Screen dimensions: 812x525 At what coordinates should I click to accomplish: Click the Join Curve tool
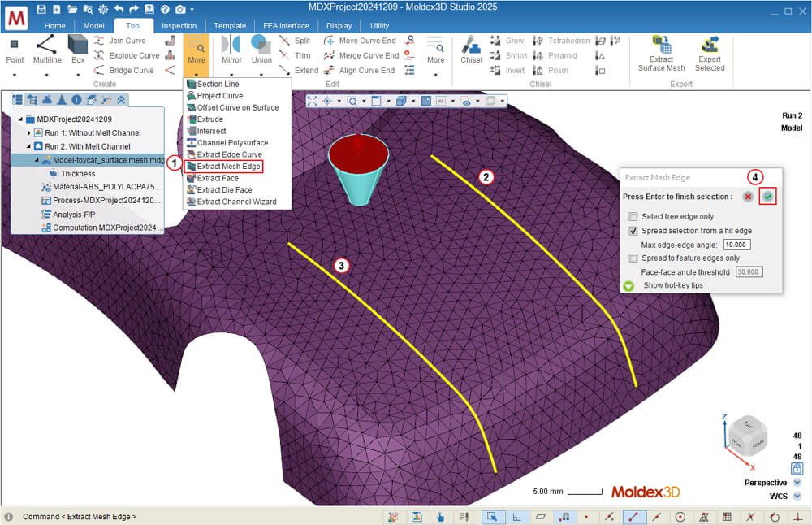pos(121,41)
